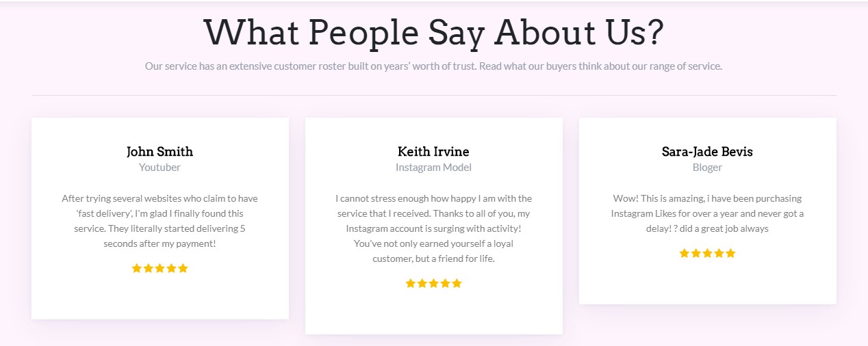Select the fifth star in John Smith's rating

(183, 269)
